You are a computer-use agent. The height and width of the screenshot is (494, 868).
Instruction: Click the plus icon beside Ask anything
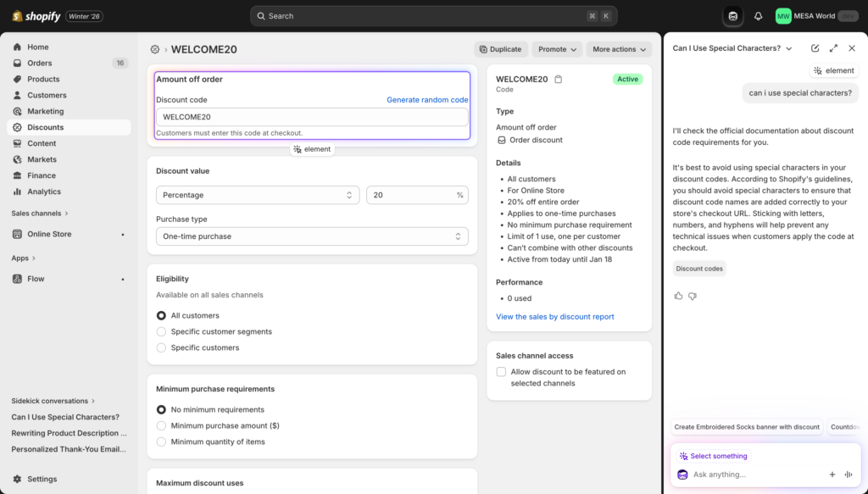[x=832, y=475]
